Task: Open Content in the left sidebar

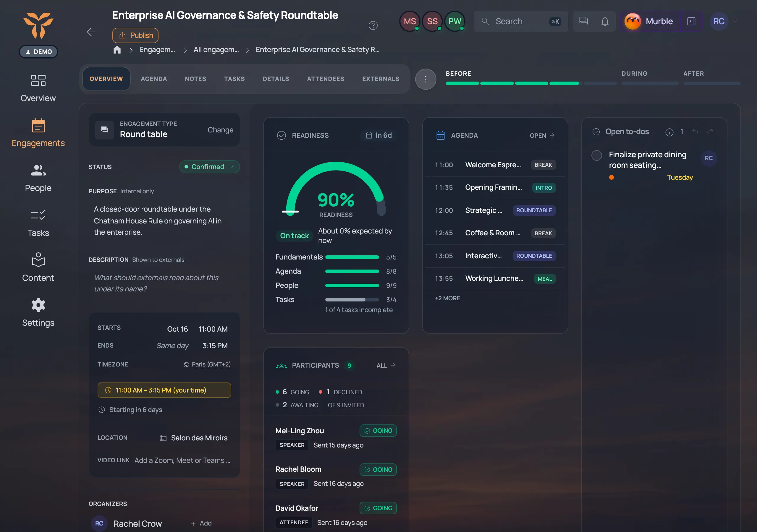Action: point(38,268)
